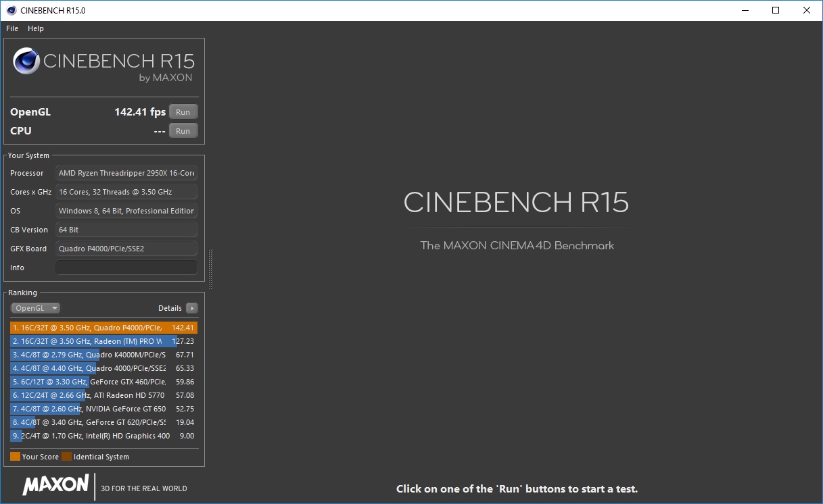Select ranking row 9 Intel HD Graphics
Viewport: 823px width, 504px height.
[104, 436]
